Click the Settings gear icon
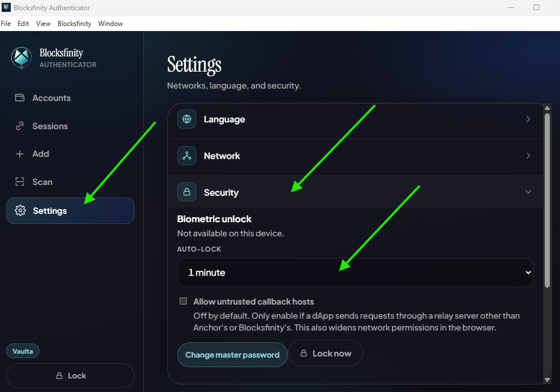Screen dimensions: 560x392 [20, 210]
